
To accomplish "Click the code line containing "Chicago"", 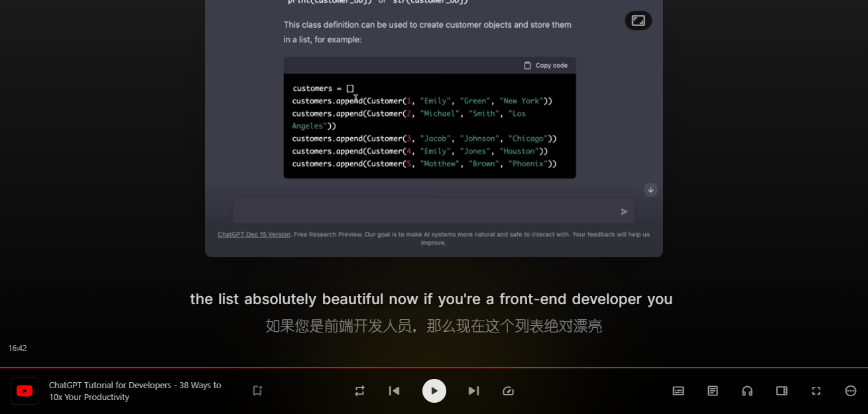I will 424,138.
